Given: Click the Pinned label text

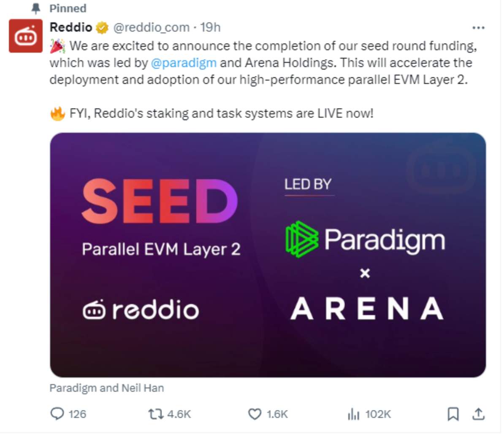Looking at the screenshot, I should point(68,8).
